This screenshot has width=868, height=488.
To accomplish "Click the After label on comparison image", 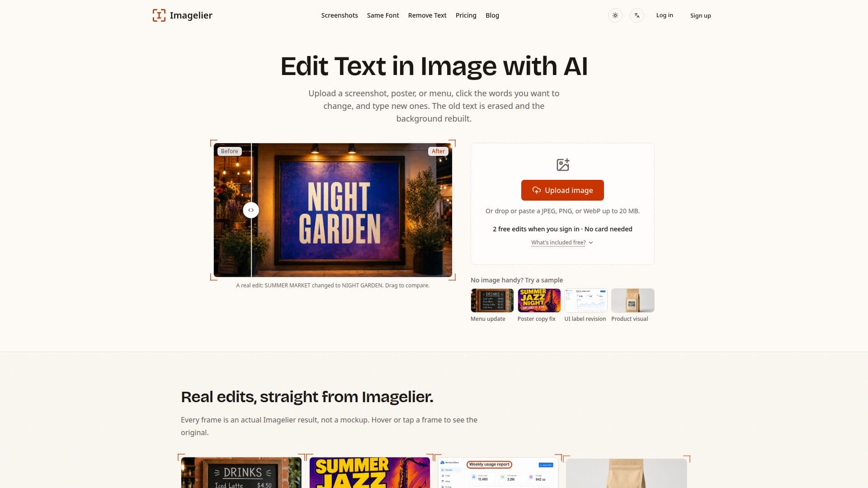I will (x=438, y=151).
